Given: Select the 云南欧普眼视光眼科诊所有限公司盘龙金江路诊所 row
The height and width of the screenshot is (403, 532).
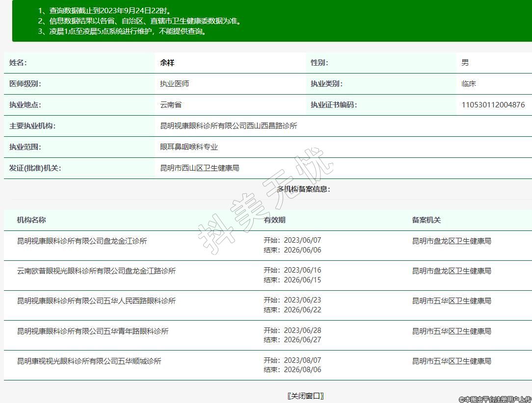Looking at the screenshot, I should coord(96,271).
